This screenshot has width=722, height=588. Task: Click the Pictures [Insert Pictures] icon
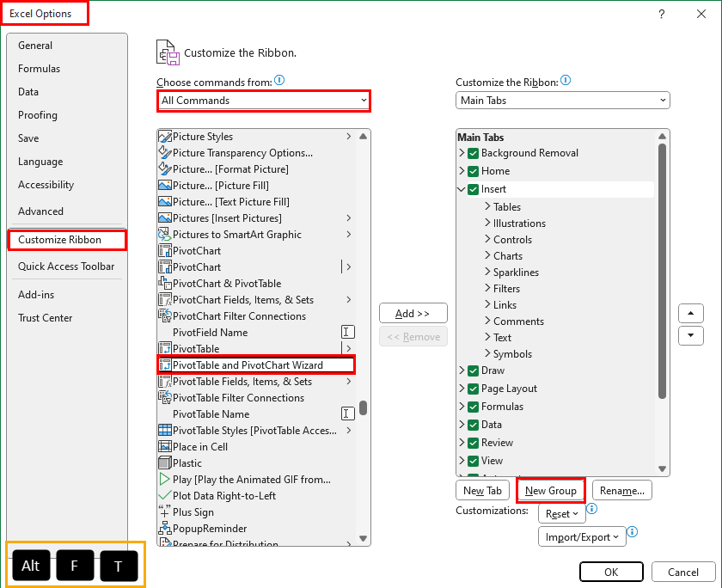point(165,218)
